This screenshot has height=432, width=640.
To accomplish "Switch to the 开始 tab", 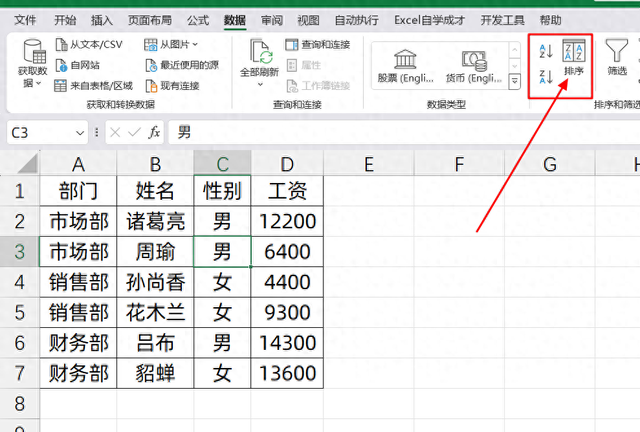I will 65,20.
